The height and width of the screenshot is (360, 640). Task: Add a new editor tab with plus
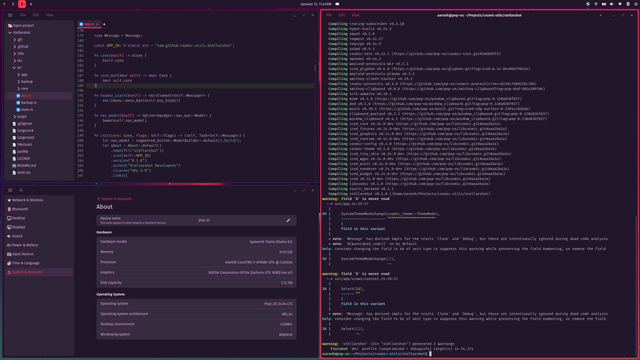[104, 24]
